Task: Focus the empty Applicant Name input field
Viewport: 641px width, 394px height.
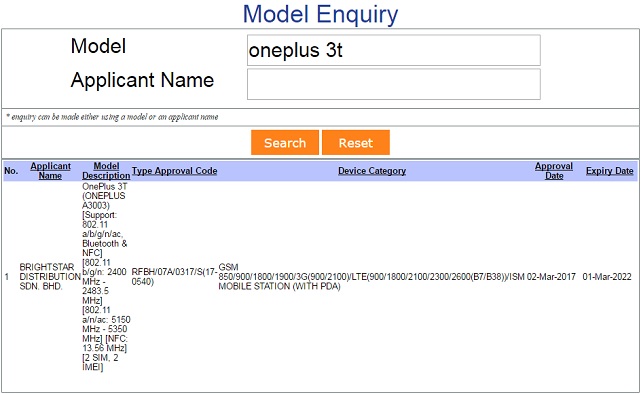Action: click(x=394, y=84)
